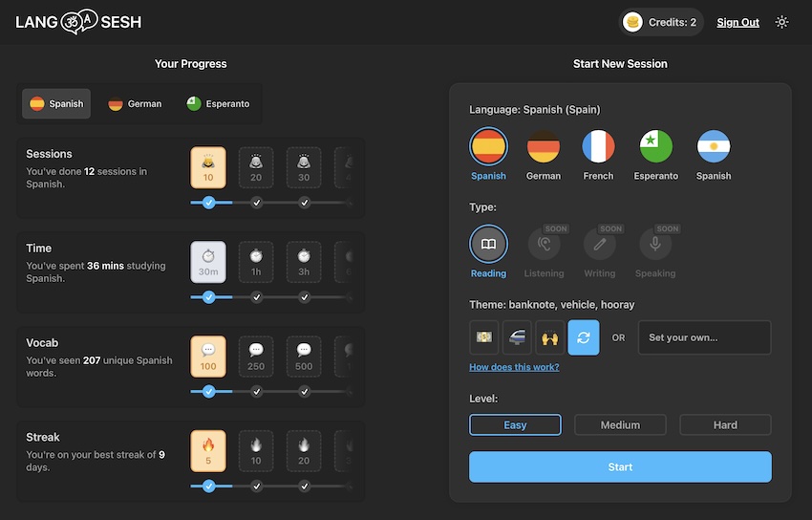Focus the Set your own theme field
Screen dimensions: 812x520
[704, 337]
